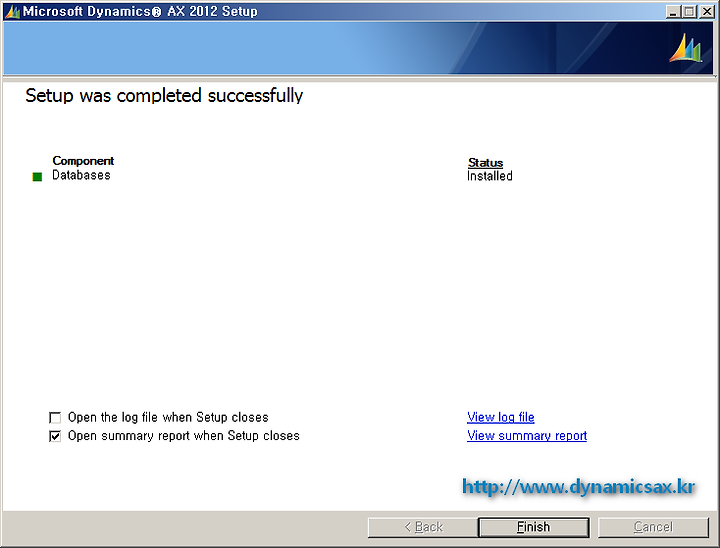Click the Dynamics logo in the banner

click(686, 48)
